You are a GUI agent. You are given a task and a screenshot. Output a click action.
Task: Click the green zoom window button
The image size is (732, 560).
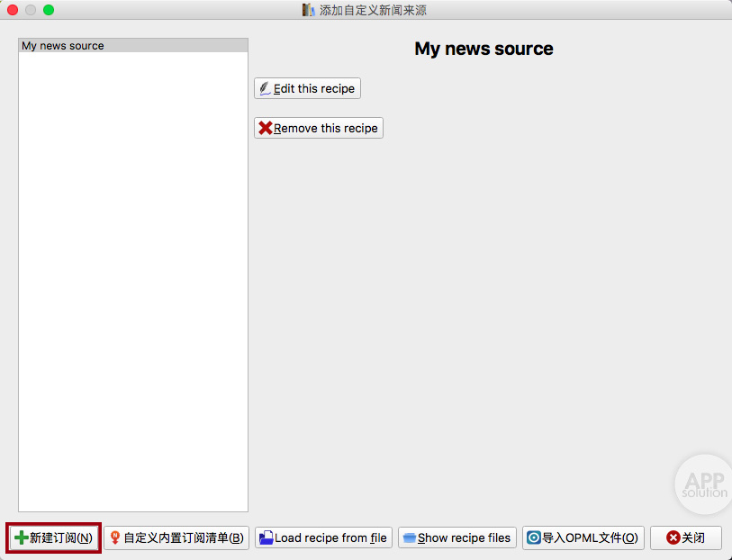click(x=48, y=10)
